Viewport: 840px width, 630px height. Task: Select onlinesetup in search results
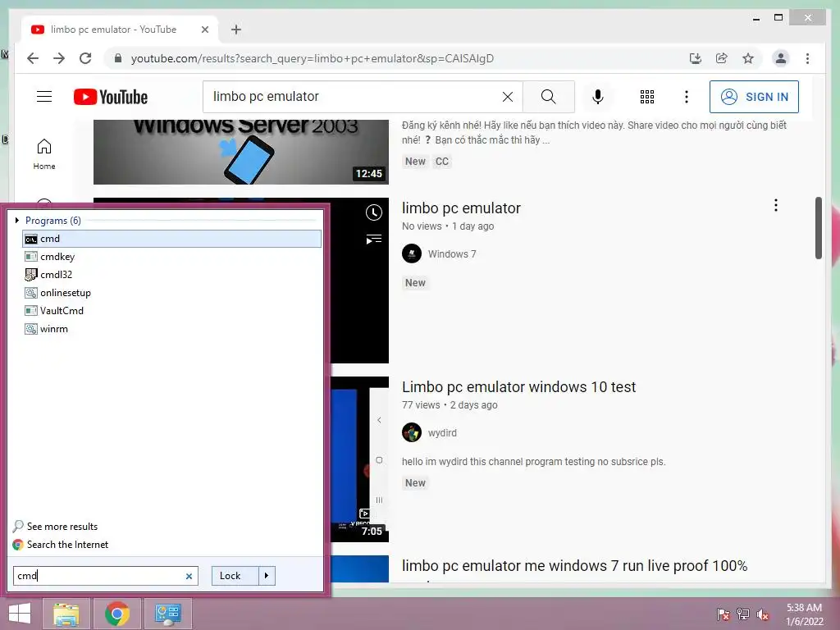(172, 293)
